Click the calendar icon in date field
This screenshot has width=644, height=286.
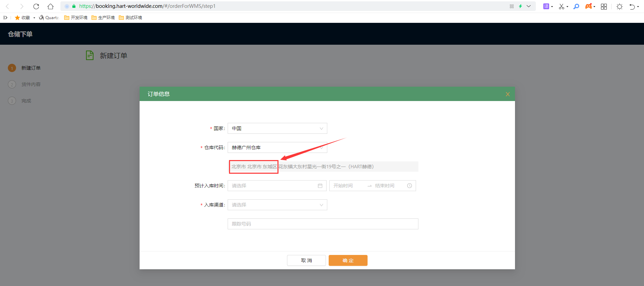click(x=320, y=186)
